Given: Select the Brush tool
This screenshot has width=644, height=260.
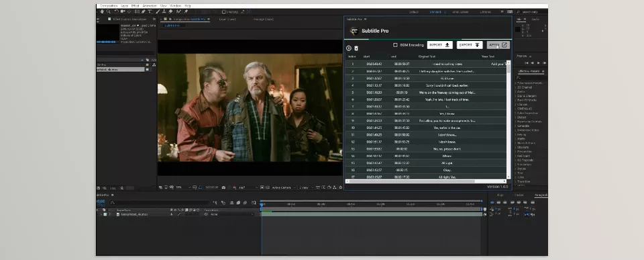Looking at the screenshot, I should pyautogui.click(x=158, y=11).
